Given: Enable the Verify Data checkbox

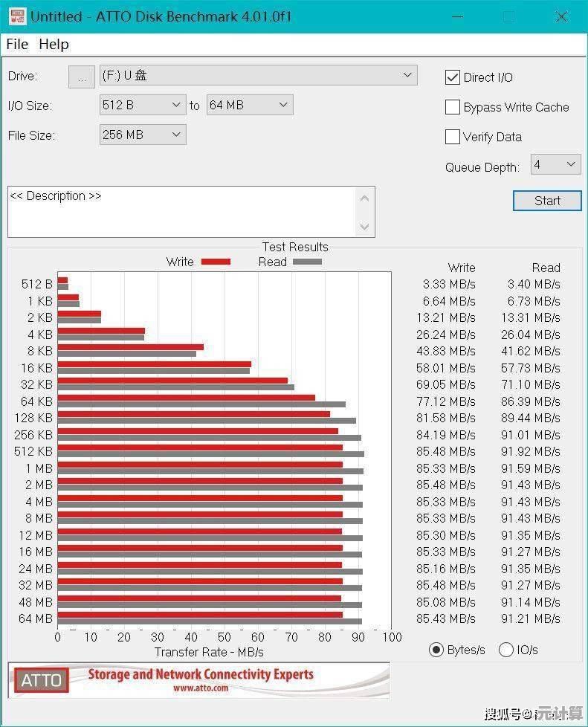Looking at the screenshot, I should pyautogui.click(x=452, y=137).
